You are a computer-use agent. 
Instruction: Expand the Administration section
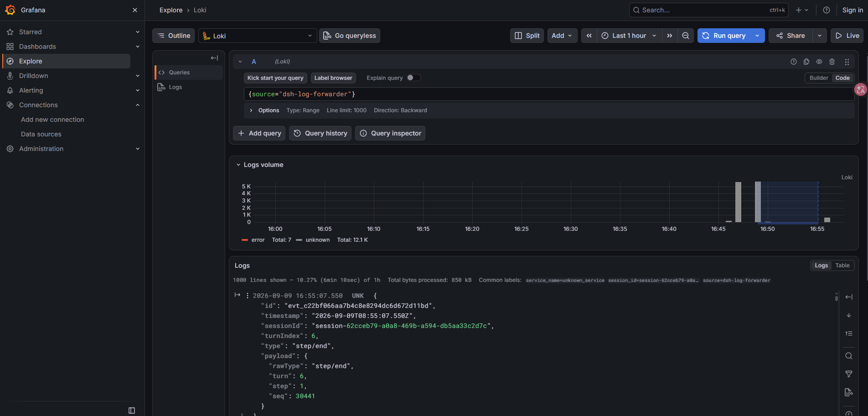click(x=138, y=149)
